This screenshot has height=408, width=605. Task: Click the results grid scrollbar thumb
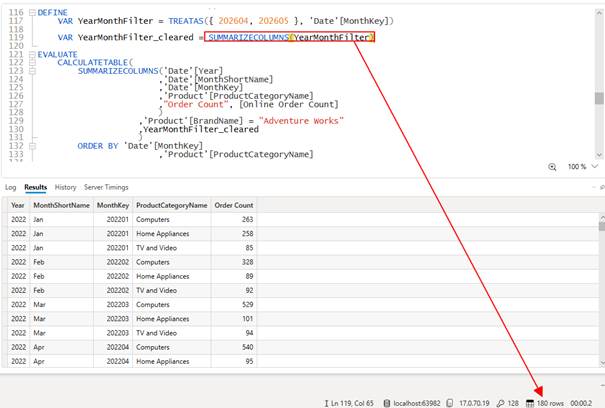pos(602,226)
